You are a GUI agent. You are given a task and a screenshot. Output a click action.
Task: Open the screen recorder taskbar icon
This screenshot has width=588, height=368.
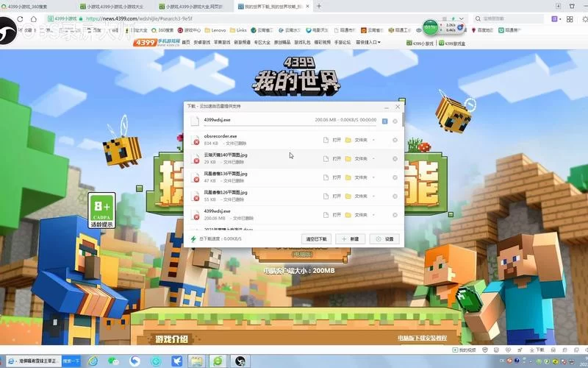[240, 361]
